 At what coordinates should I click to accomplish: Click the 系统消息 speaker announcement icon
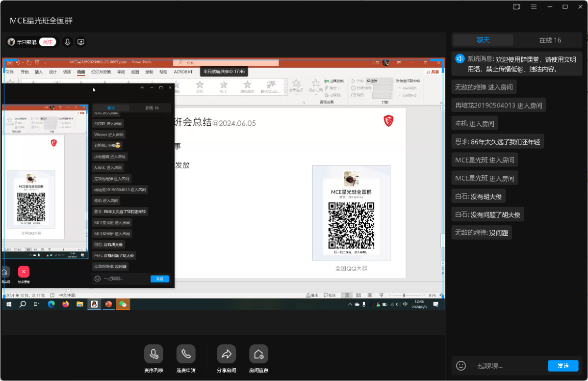460,59
